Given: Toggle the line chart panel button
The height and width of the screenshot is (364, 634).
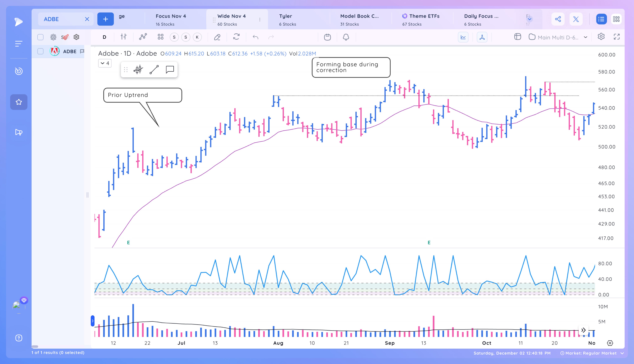Looking at the screenshot, I should pos(463,37).
